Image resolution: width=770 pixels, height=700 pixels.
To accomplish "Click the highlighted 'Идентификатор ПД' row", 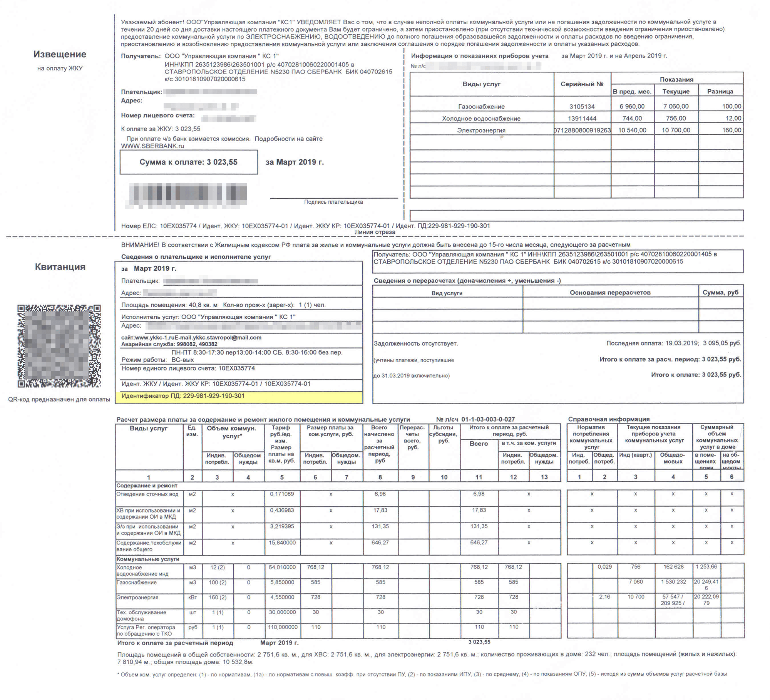I will [x=239, y=397].
